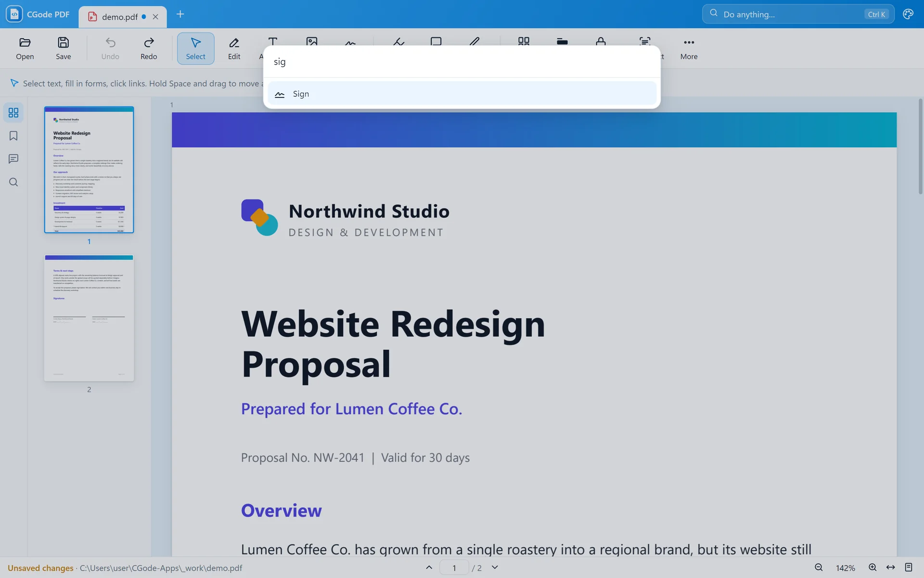Activate the Select tool
Image resolution: width=924 pixels, height=578 pixels.
(195, 48)
